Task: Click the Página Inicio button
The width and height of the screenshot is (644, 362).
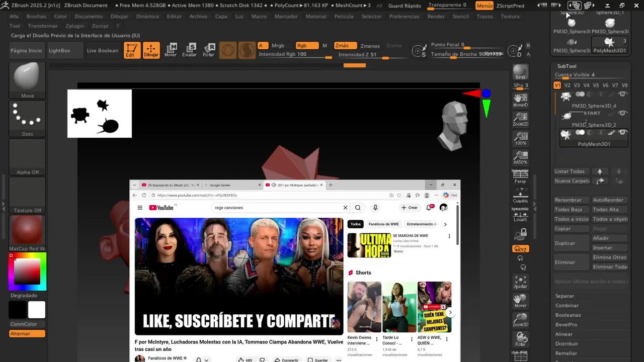Action: [x=26, y=51]
